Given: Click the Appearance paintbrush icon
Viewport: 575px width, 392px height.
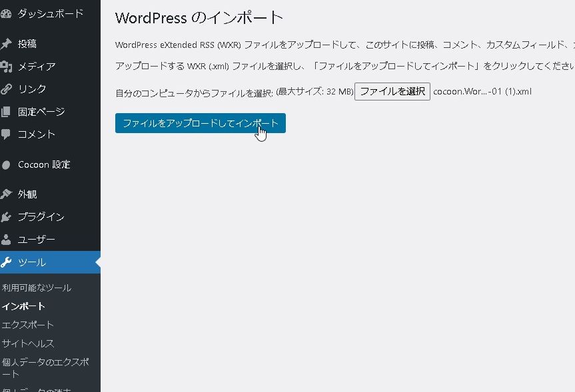Looking at the screenshot, I should point(6,194).
